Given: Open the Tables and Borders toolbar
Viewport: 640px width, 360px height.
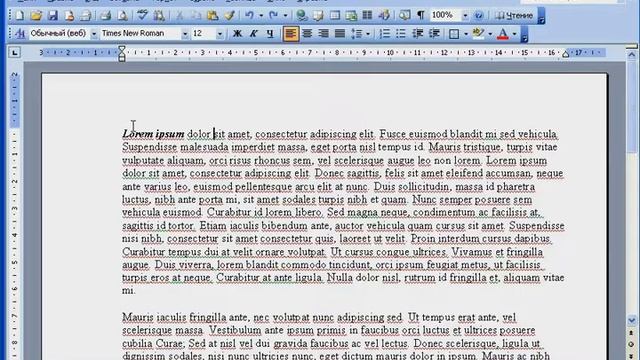Looking at the screenshot, I should 318,16.
